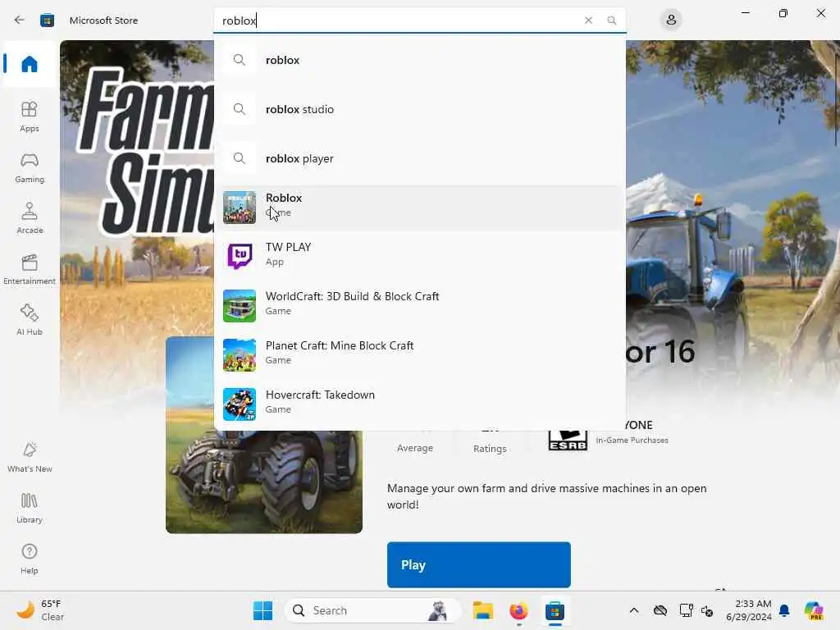Open the Apps section in sidebar

click(30, 116)
